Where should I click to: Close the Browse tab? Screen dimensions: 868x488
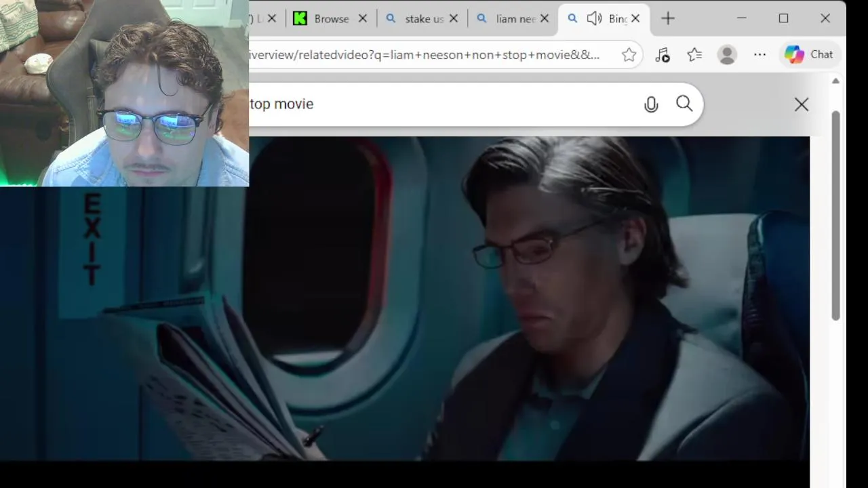(362, 19)
